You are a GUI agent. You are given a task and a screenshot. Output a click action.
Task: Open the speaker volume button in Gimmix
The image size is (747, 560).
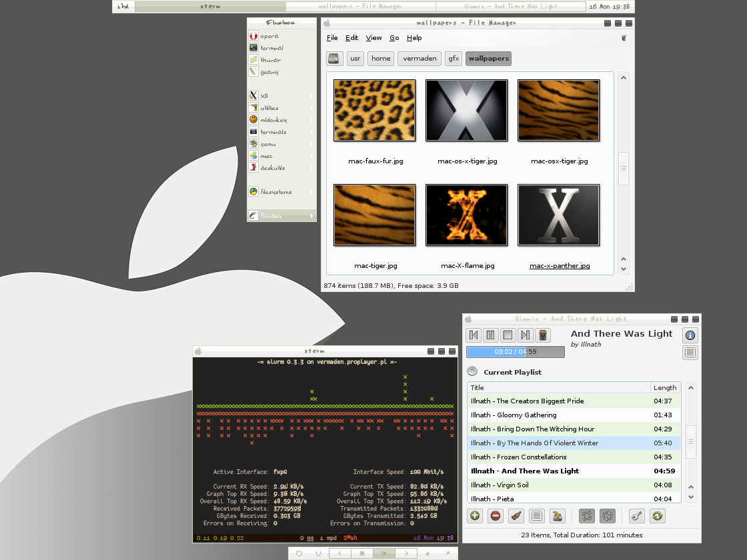(543, 335)
